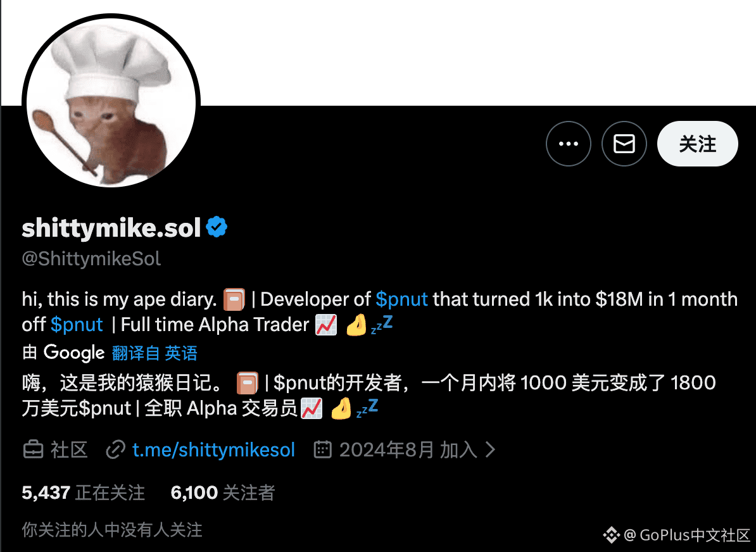
Task: Click the second $pnut cashtag after 'off'
Action: 77,325
